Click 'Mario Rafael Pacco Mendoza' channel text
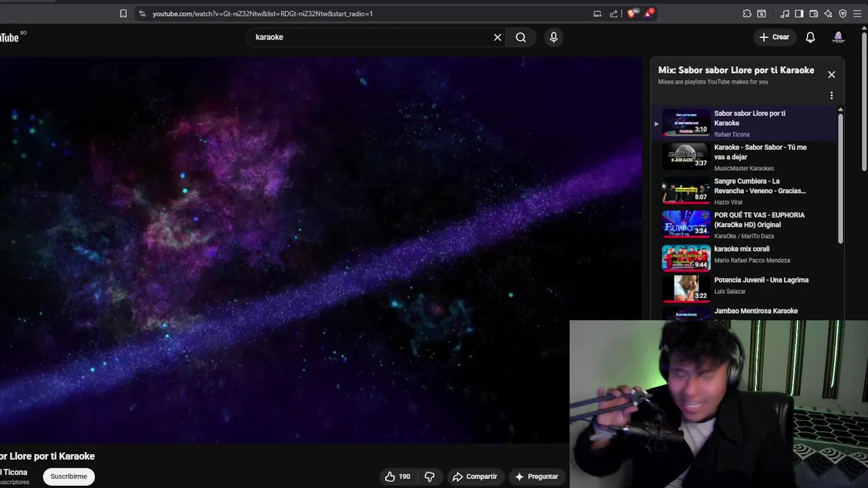This screenshot has width=868, height=488. [752, 260]
